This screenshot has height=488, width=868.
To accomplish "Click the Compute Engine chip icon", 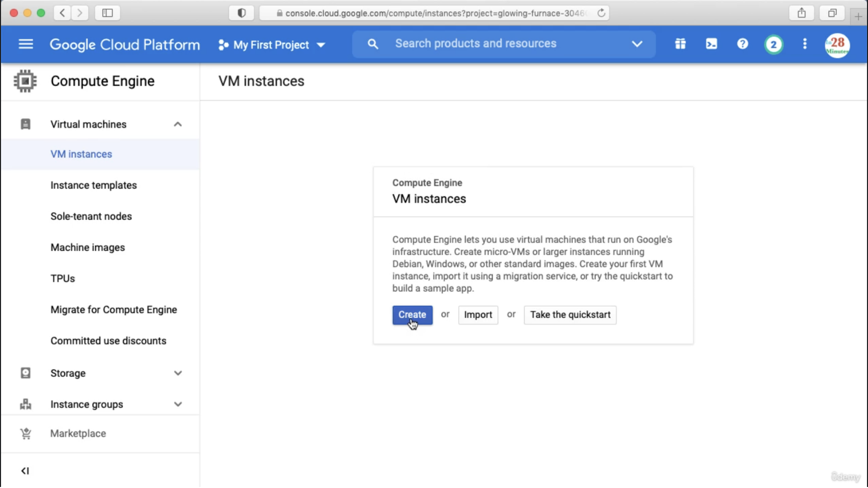I will (25, 81).
